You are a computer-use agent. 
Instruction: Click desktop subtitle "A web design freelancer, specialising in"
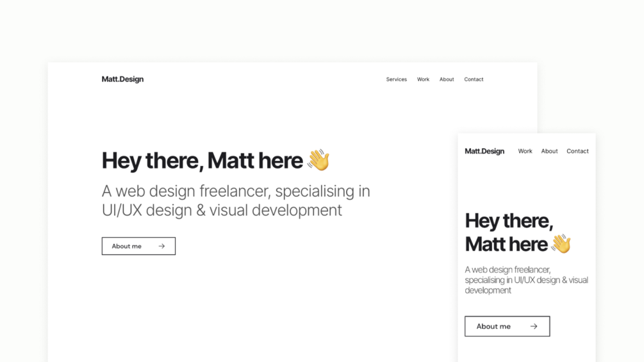click(x=236, y=192)
